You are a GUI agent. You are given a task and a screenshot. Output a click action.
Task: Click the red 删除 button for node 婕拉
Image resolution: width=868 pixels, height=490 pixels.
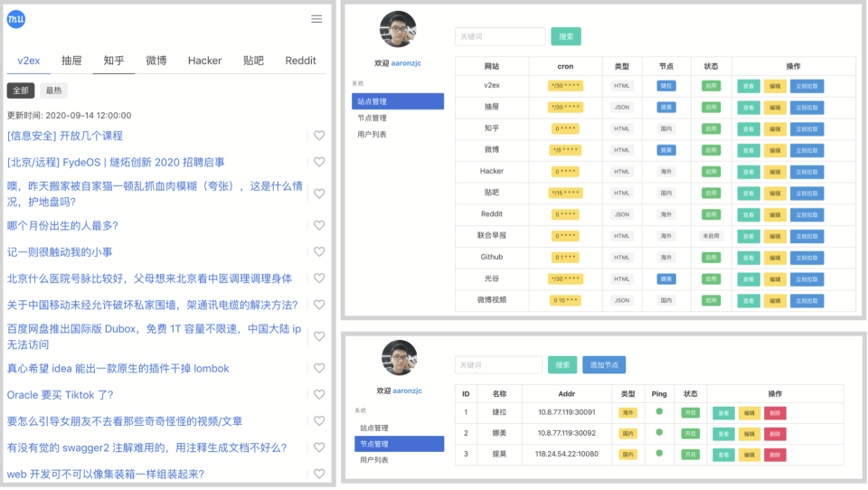775,413
